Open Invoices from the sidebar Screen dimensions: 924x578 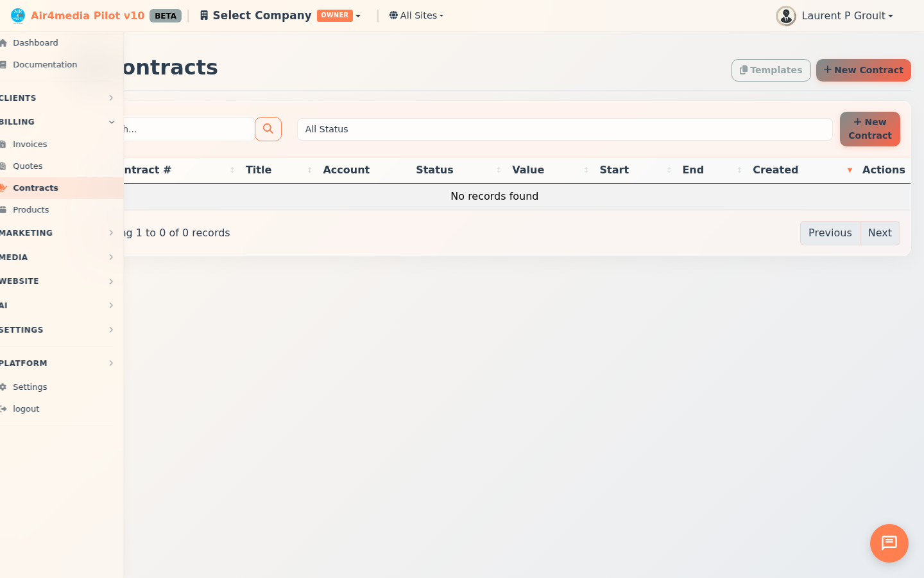[x=30, y=144]
